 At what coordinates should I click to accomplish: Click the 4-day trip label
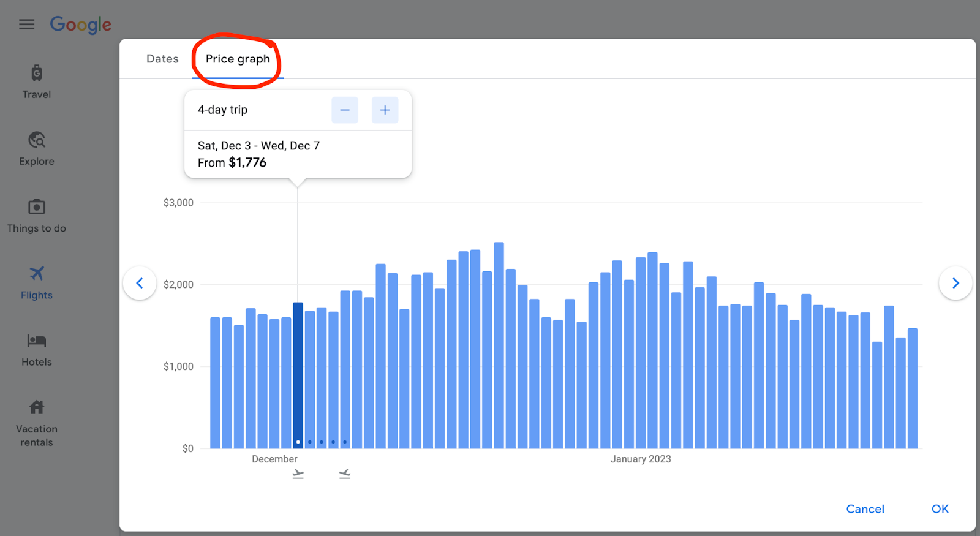click(x=222, y=110)
